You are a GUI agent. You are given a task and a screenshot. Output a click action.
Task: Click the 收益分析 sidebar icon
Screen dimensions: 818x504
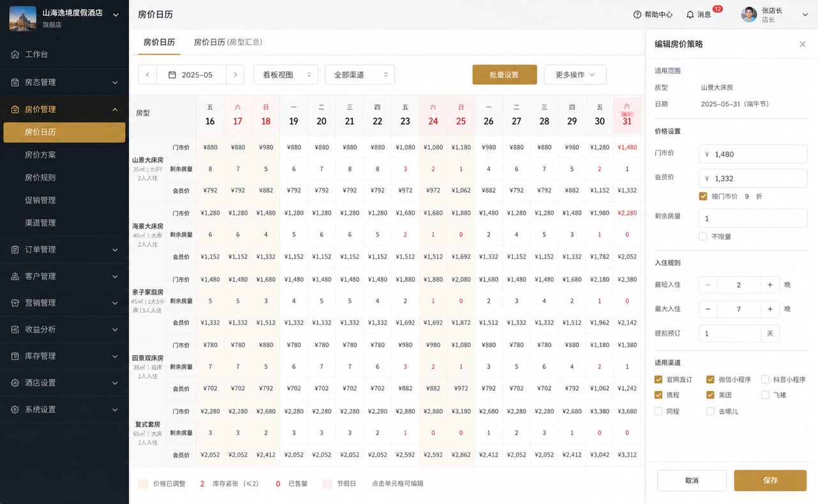[x=15, y=330]
